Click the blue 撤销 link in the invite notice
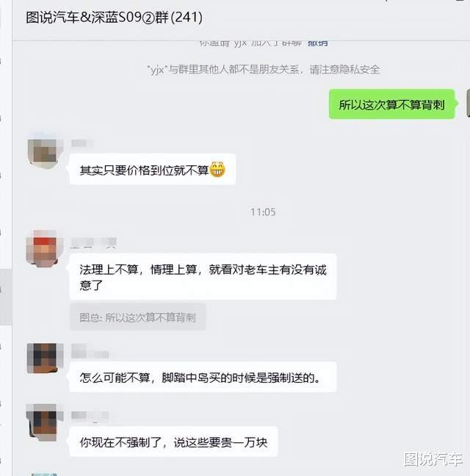The width and height of the screenshot is (470, 476). click(318, 43)
